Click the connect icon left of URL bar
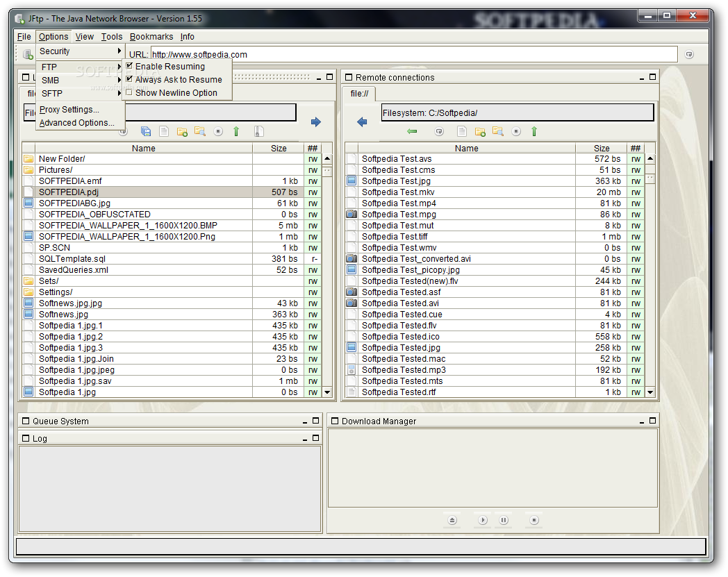The height and width of the screenshot is (577, 728). 27,54
